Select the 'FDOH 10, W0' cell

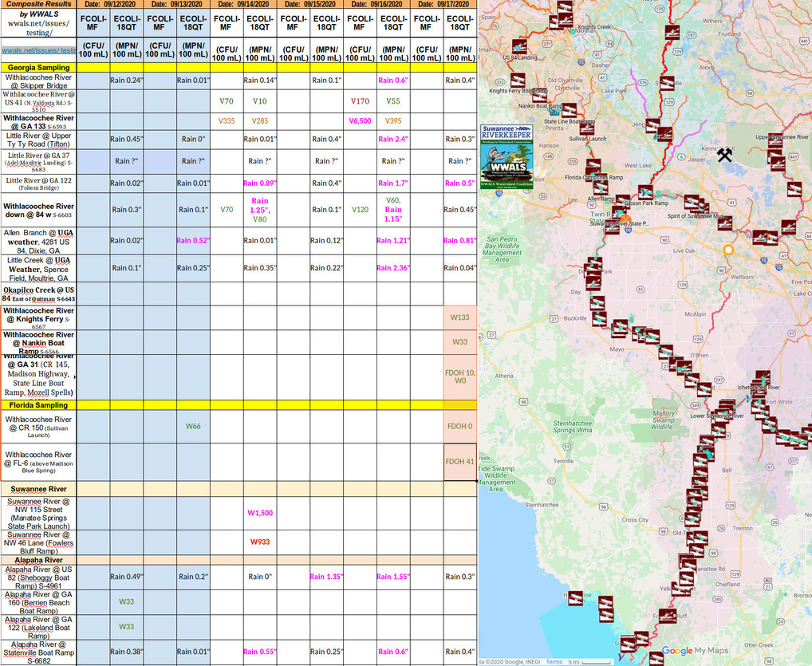tap(460, 376)
